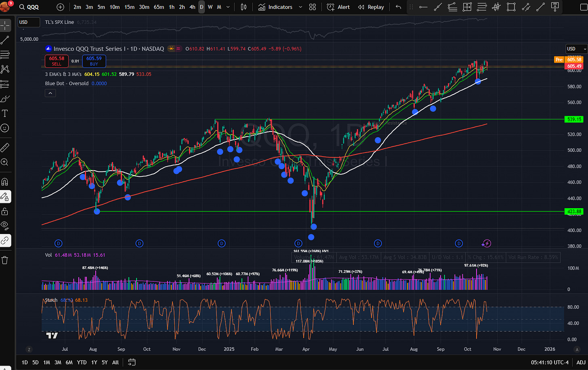Open the candlestick chart type selector
The image size is (588, 370).
point(244,7)
